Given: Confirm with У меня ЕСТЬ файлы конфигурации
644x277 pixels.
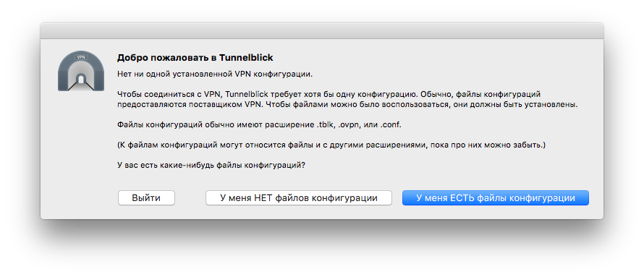Looking at the screenshot, I should pyautogui.click(x=496, y=197).
